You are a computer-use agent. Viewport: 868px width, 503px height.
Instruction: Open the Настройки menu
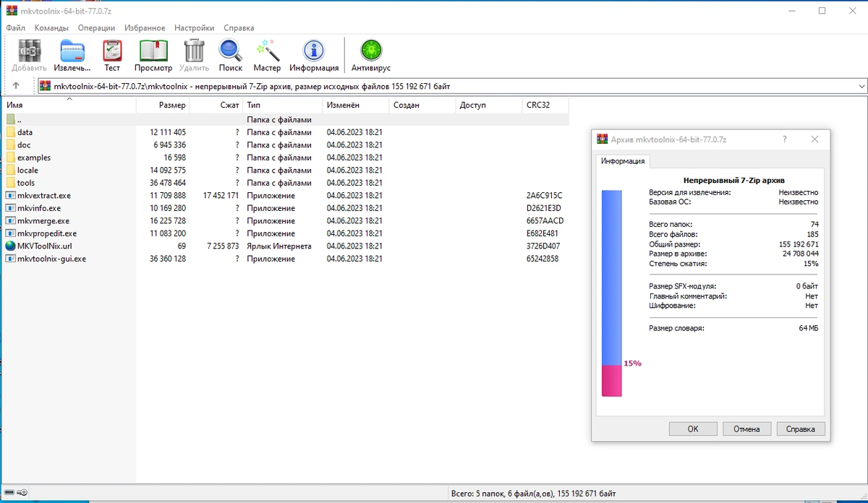pyautogui.click(x=195, y=28)
